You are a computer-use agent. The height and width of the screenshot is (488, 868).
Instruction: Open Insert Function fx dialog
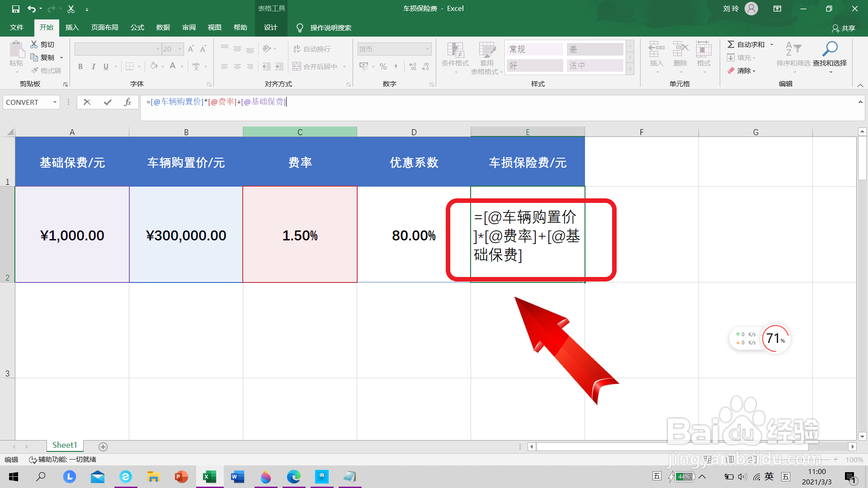[x=127, y=102]
